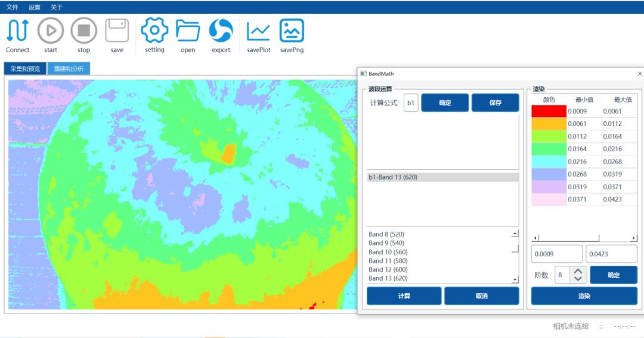The height and width of the screenshot is (338, 644).
Task: Open the 关于 menu
Action: 56,7
